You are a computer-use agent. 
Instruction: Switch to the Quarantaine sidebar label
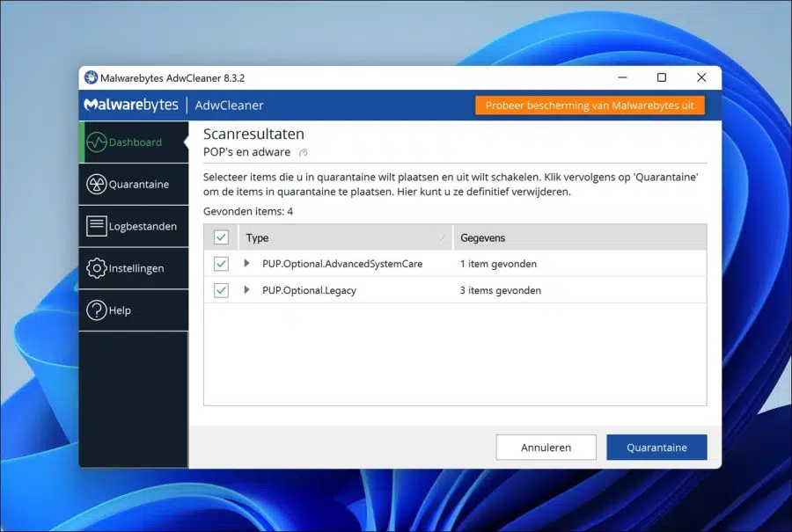coord(139,185)
